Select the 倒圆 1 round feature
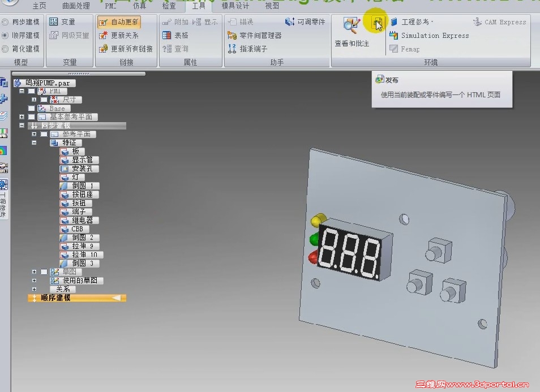 pyautogui.click(x=79, y=186)
